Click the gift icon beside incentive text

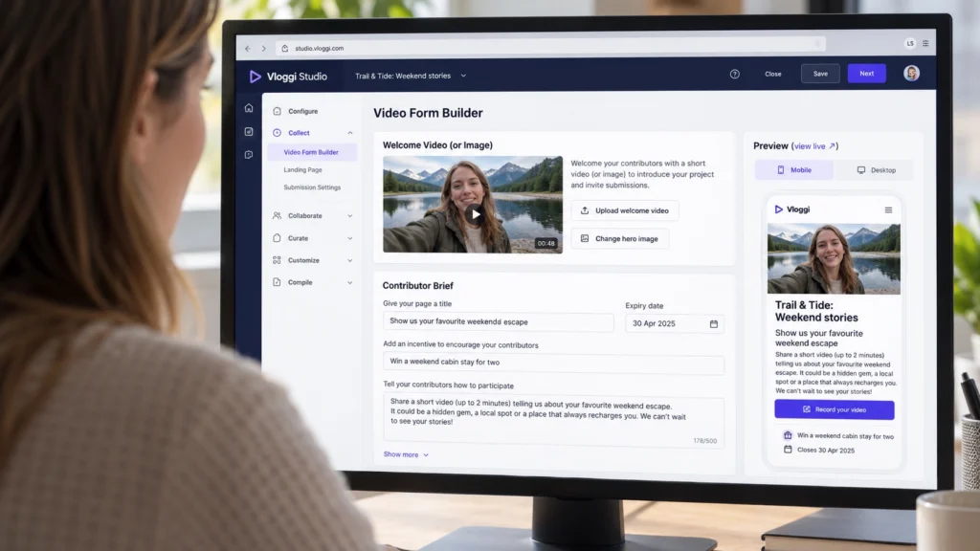[788, 435]
